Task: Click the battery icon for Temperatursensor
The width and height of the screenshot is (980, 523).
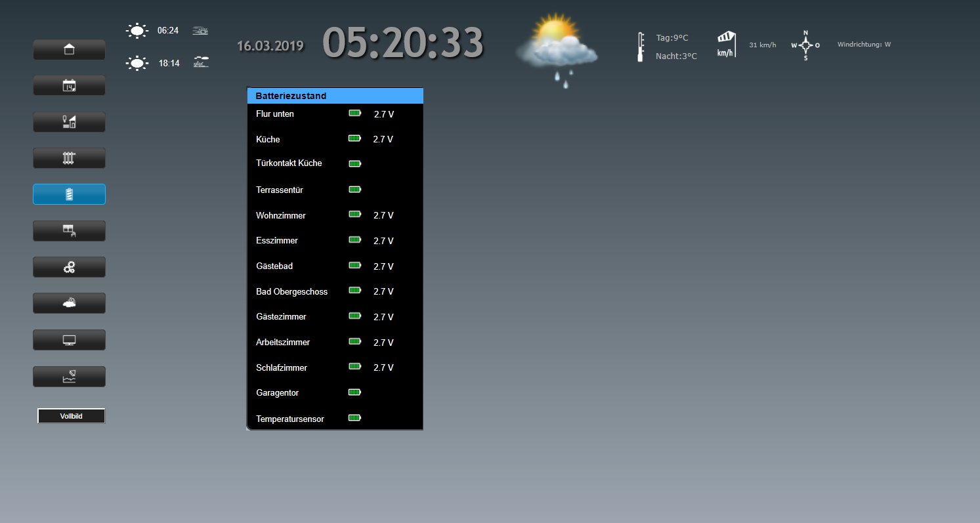Action: click(354, 417)
